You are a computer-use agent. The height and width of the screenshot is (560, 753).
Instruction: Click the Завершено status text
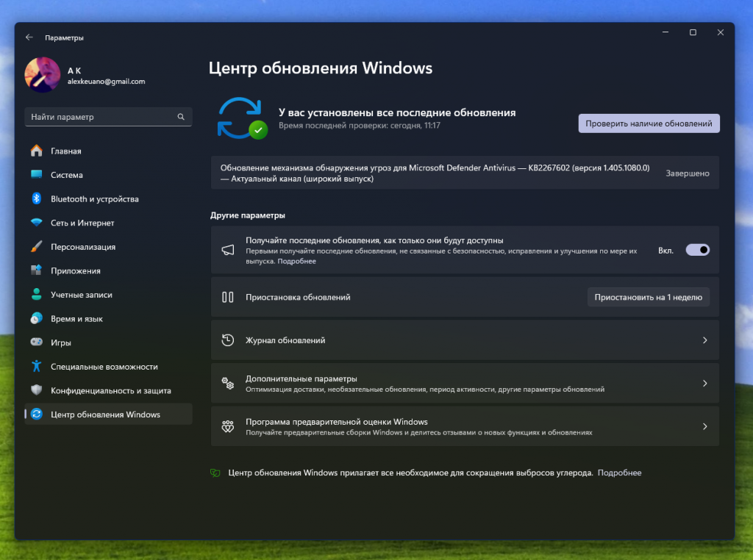point(688,173)
